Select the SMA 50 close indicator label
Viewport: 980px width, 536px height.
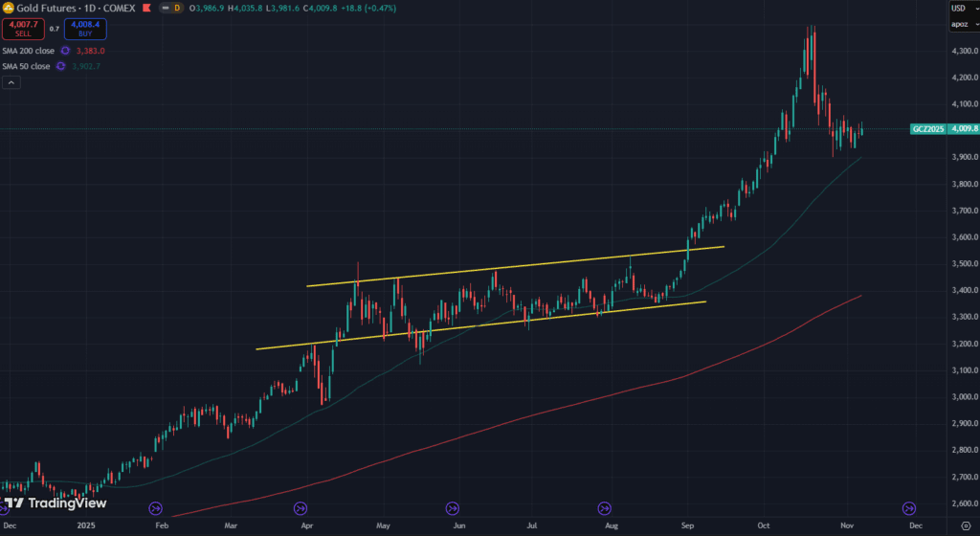[27, 66]
